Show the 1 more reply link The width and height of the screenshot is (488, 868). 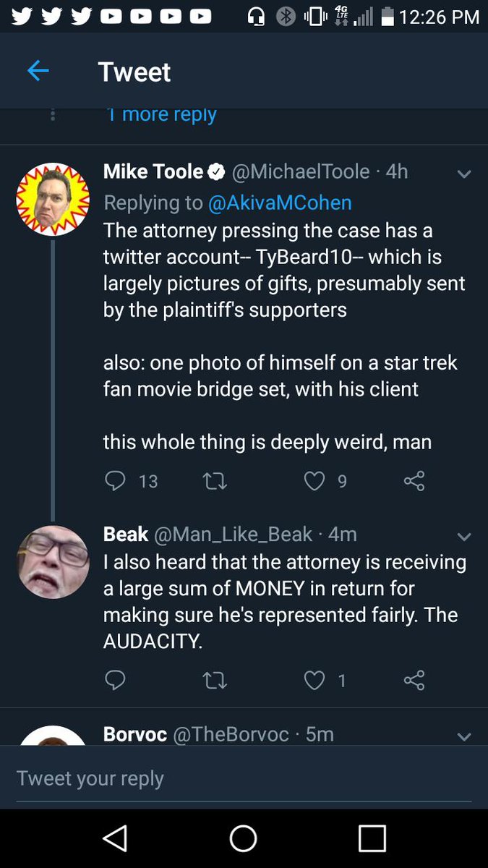tap(160, 114)
